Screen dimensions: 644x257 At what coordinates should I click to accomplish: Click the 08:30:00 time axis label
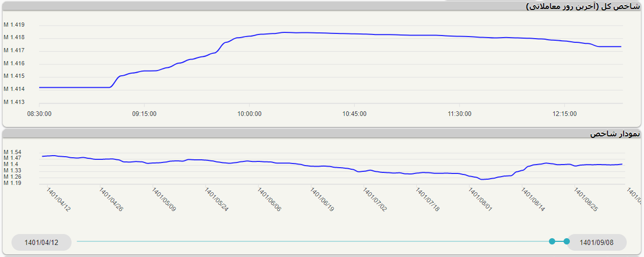tap(39, 113)
